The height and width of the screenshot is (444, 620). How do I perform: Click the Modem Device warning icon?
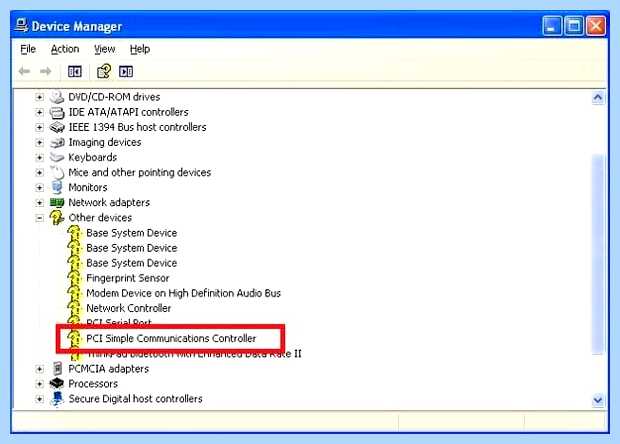[x=74, y=293]
